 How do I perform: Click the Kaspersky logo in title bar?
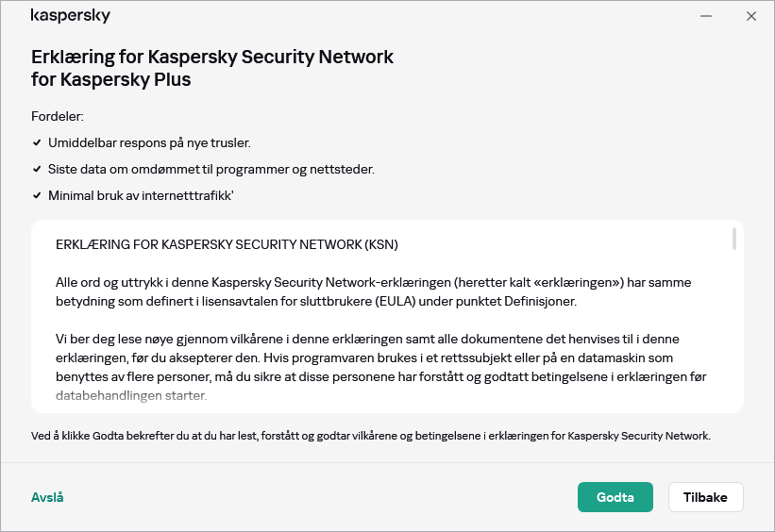coord(70,16)
